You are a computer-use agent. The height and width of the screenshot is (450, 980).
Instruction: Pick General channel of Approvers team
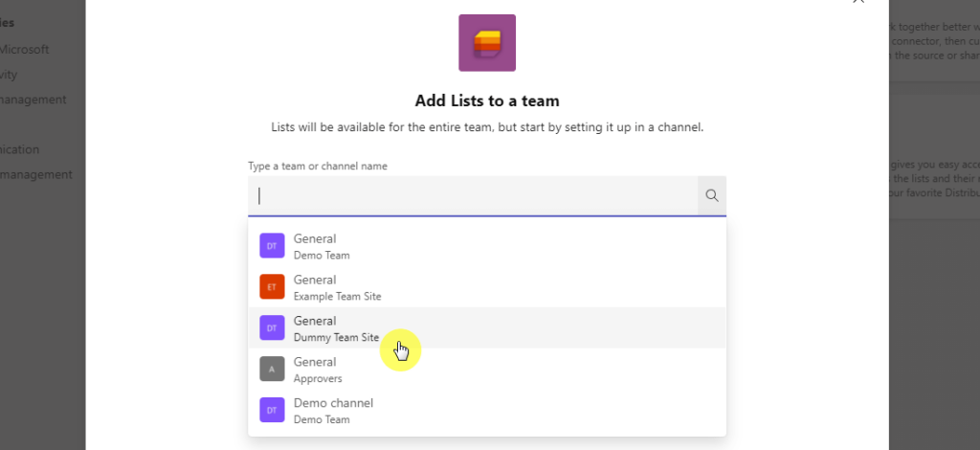pos(487,370)
